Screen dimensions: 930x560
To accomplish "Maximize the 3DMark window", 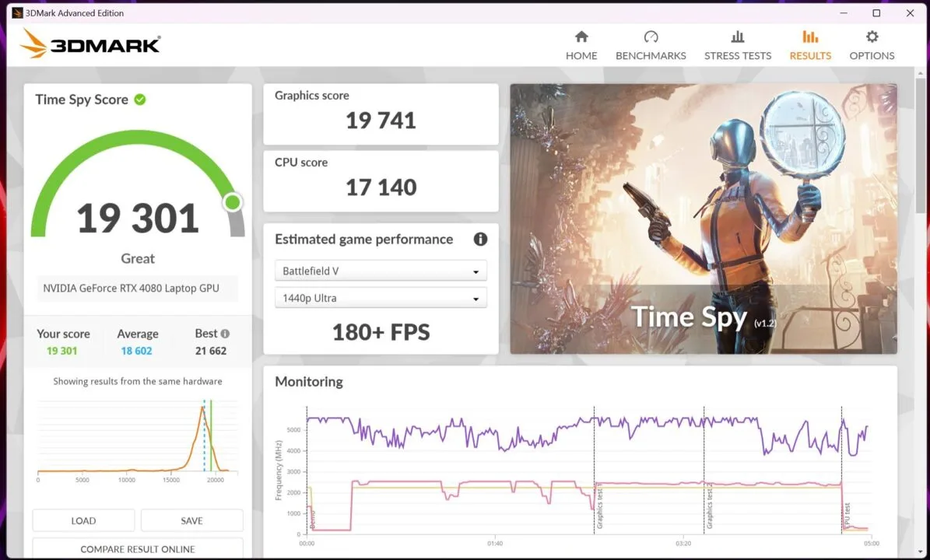I will (x=876, y=13).
